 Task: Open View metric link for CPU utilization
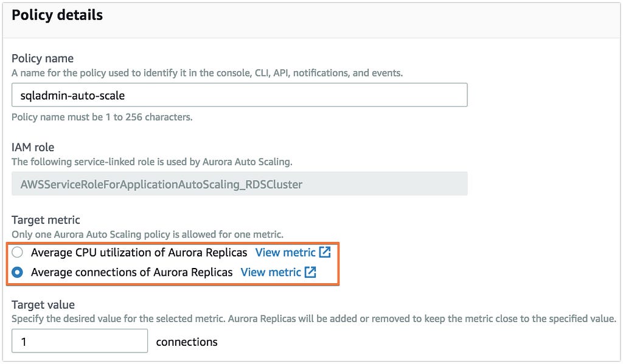click(x=285, y=252)
